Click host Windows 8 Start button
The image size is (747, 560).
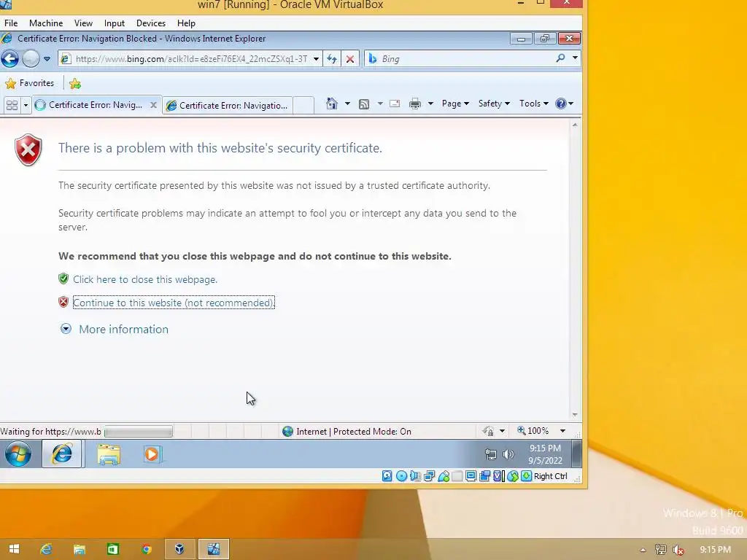coord(15,549)
